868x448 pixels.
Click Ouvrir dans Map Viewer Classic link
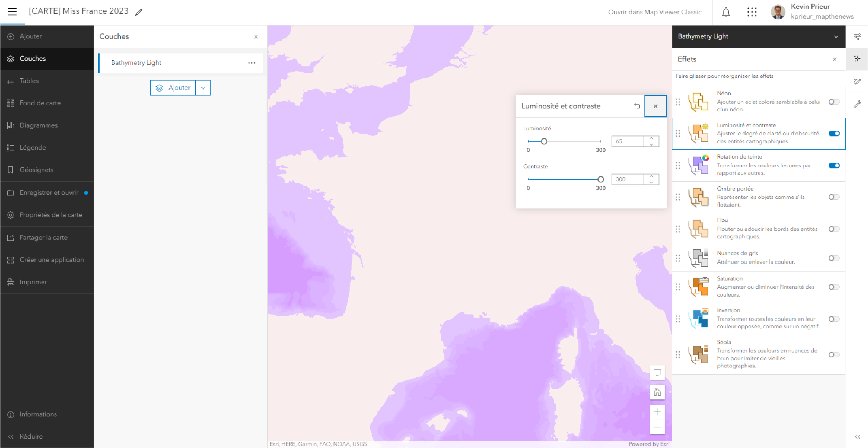655,12
